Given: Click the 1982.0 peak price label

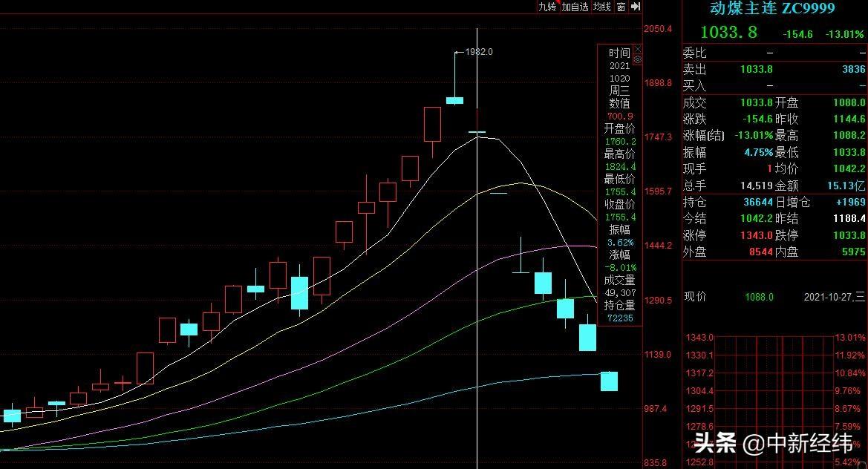Looking at the screenshot, I should tap(479, 52).
